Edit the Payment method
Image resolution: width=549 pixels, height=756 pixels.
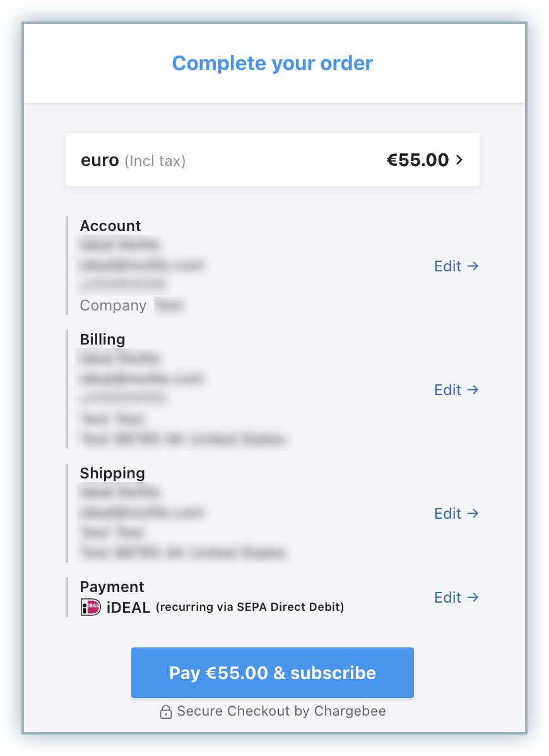pyautogui.click(x=448, y=598)
